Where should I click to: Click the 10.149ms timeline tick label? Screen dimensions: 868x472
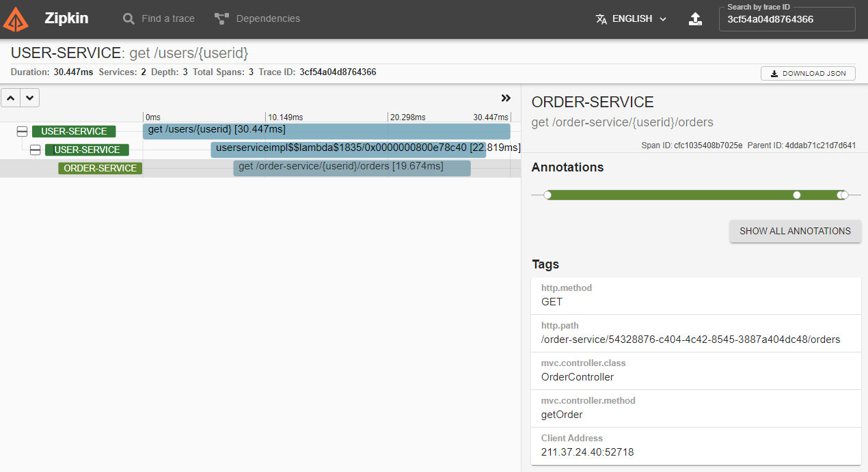coord(286,117)
